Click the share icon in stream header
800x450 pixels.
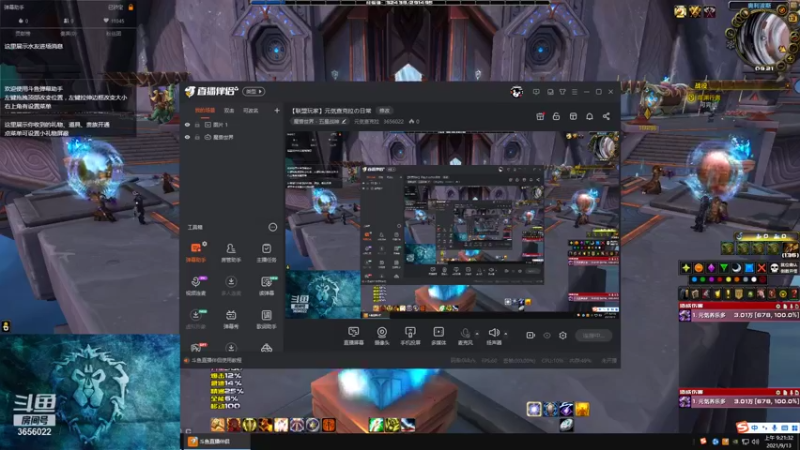606,116
